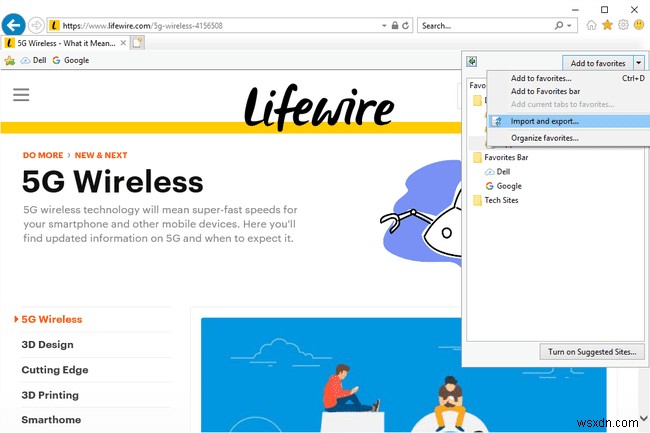Go to the Home page icon

click(x=591, y=25)
